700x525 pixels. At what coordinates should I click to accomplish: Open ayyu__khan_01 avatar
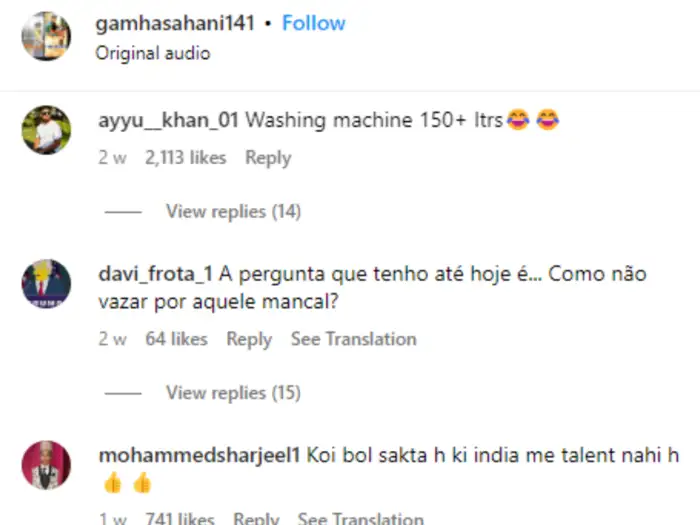point(46,130)
